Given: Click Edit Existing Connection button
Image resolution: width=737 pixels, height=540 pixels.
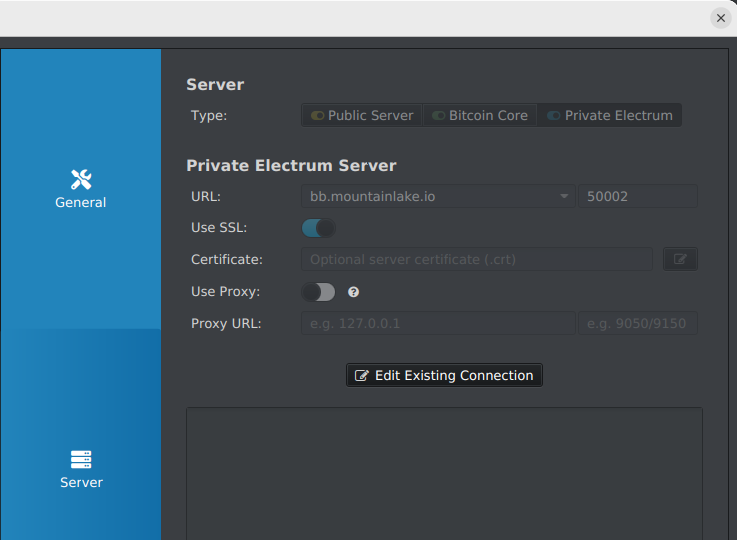Looking at the screenshot, I should coord(444,375).
